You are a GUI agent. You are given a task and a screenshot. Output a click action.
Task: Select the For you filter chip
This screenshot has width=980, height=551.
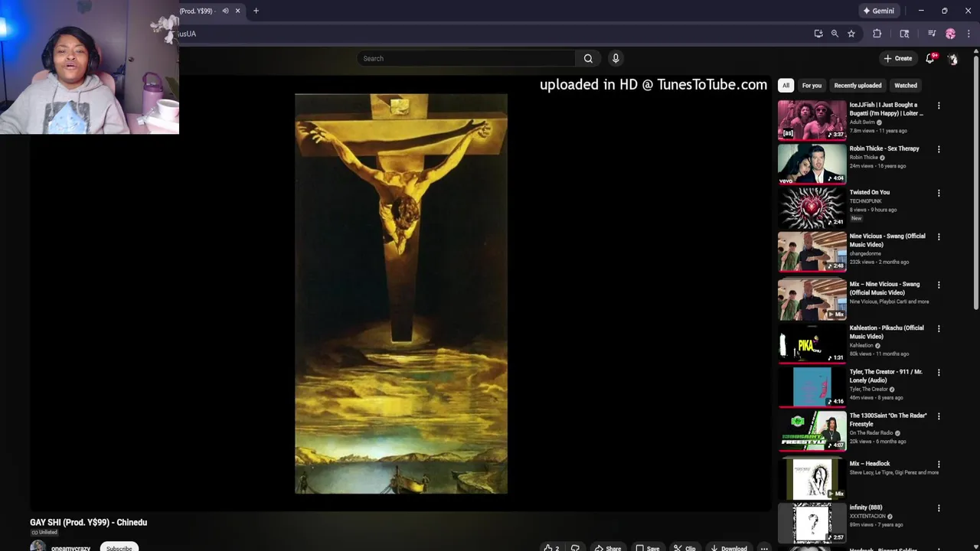[812, 86]
